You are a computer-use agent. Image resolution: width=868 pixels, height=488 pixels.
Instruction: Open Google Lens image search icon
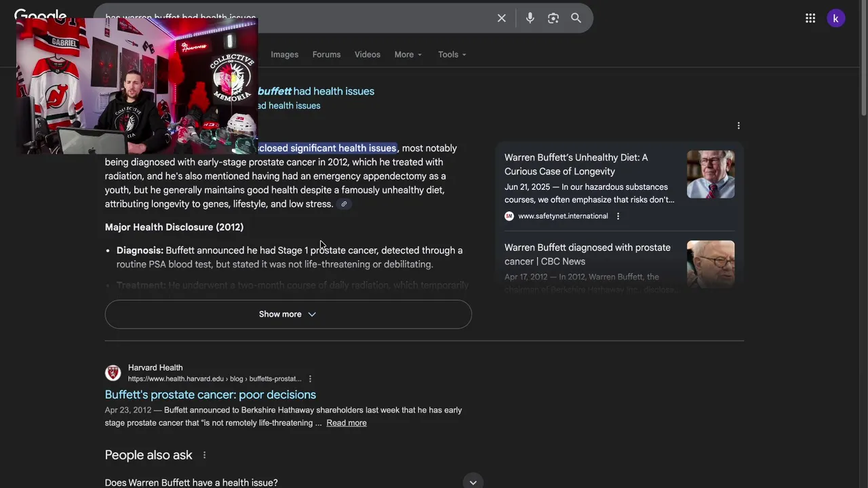(553, 18)
